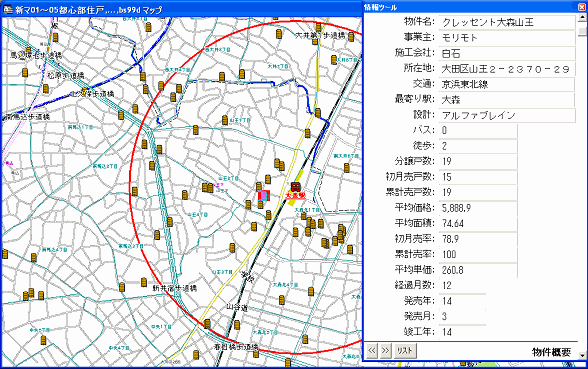Show next record with >> button

click(385, 351)
